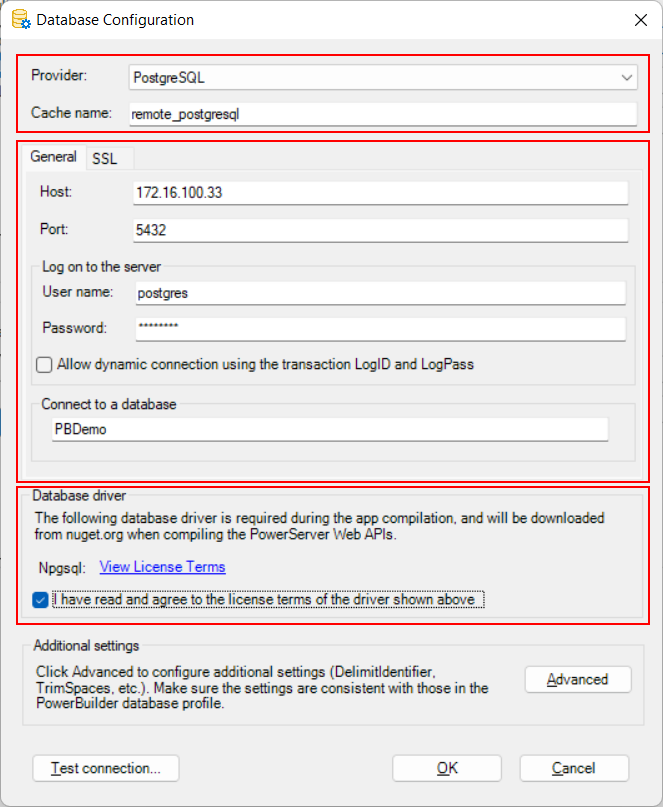Image resolution: width=663 pixels, height=807 pixels.
Task: Click the Host address field
Action: [380, 193]
